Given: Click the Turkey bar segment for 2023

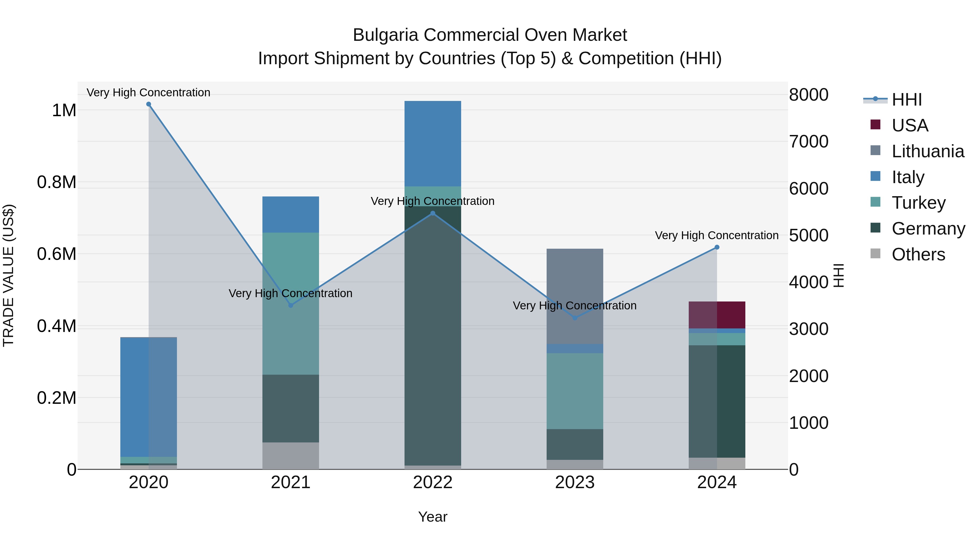Looking at the screenshot, I should [575, 391].
